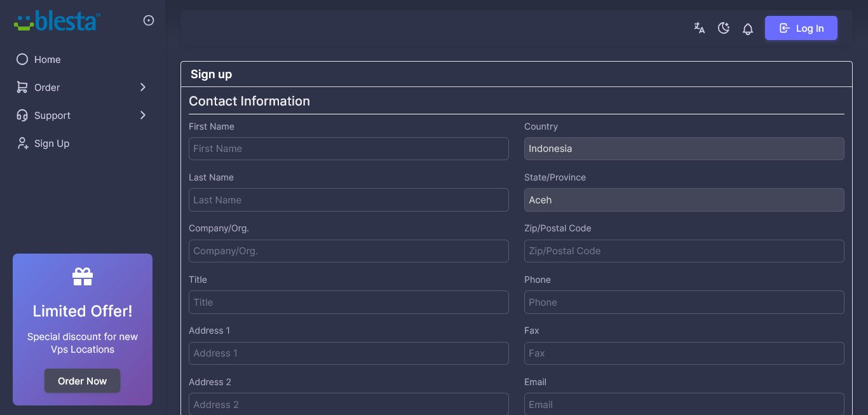Click the Log In button

[x=801, y=28]
